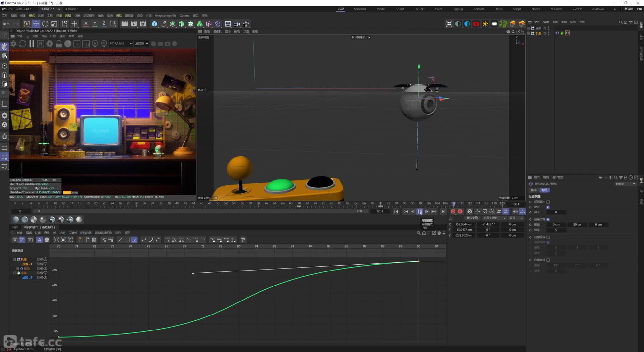
Task: Switch to the Animate layout tab
Action: [x=479, y=9]
